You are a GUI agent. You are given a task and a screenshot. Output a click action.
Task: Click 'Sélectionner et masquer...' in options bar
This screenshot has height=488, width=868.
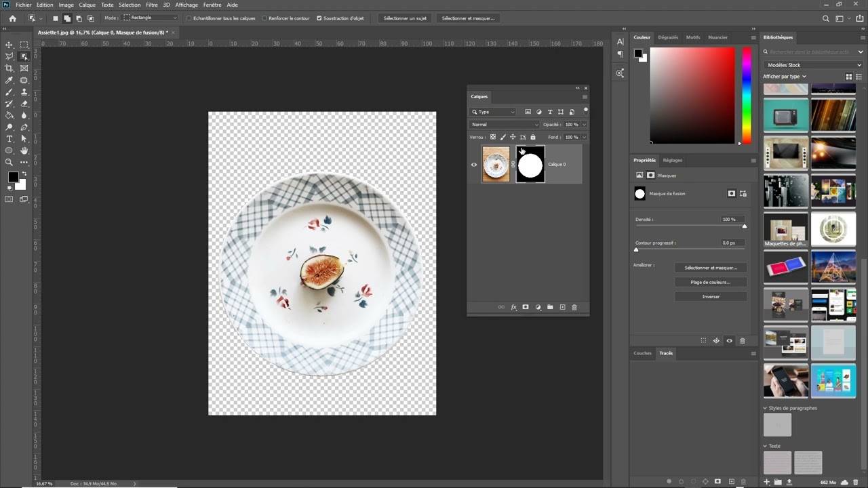468,18
